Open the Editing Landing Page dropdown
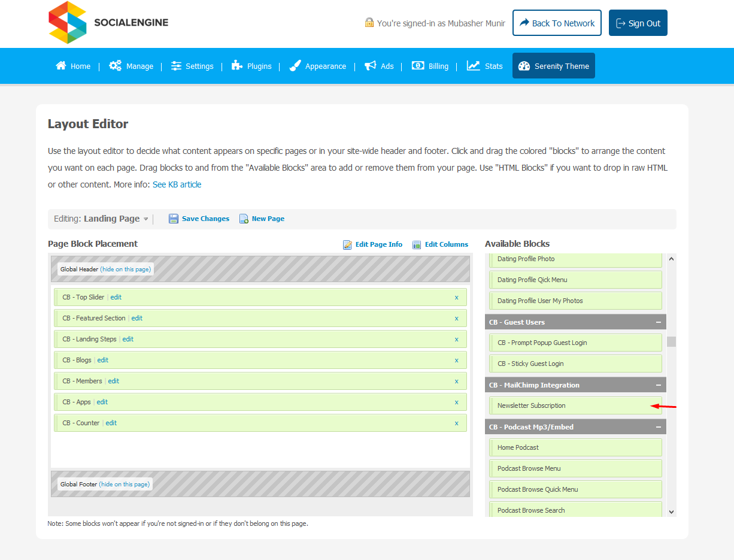The width and height of the screenshot is (734, 560). pyautogui.click(x=145, y=219)
